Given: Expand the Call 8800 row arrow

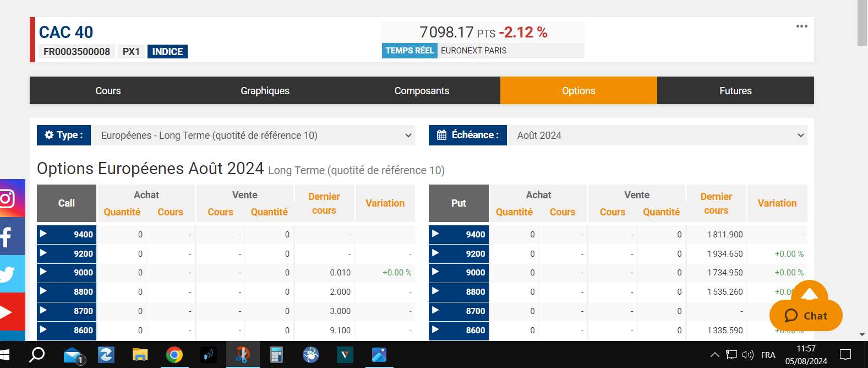Looking at the screenshot, I should point(43,291).
